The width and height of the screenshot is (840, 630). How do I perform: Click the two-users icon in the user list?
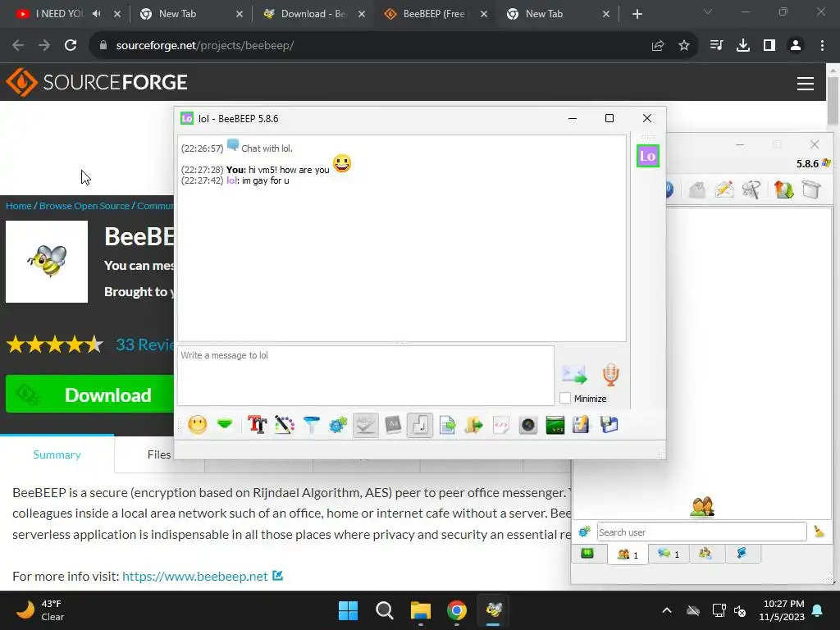click(x=702, y=506)
